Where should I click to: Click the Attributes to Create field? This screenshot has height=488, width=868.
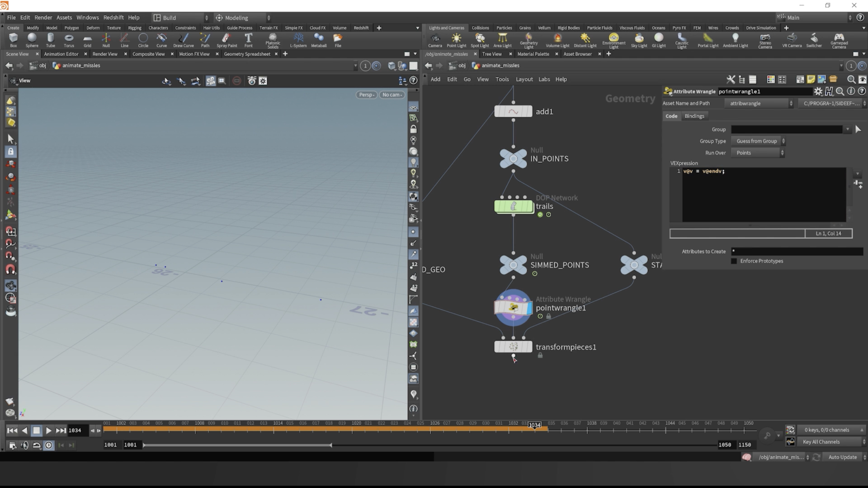point(797,252)
